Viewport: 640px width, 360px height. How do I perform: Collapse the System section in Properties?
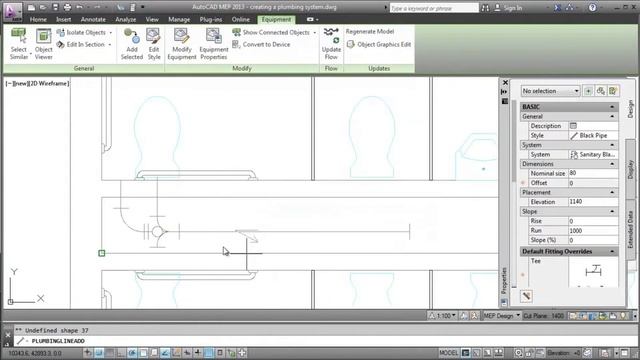pos(612,145)
